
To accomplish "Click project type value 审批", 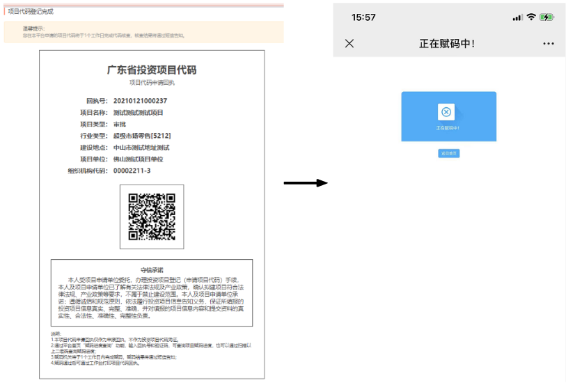I will 120,124.
